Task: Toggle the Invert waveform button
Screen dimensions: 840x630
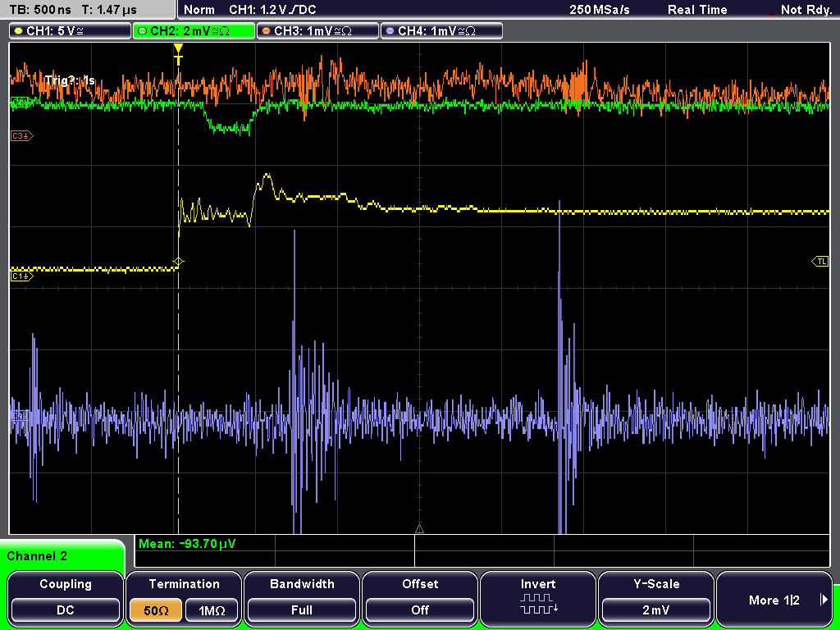Action: pyautogui.click(x=538, y=597)
